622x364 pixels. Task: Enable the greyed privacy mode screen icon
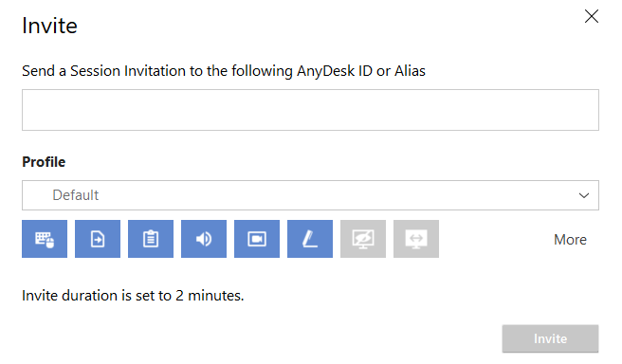point(363,239)
